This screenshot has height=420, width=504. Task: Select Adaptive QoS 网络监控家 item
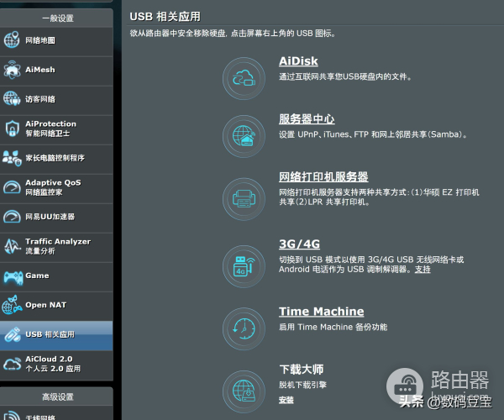pos(56,189)
